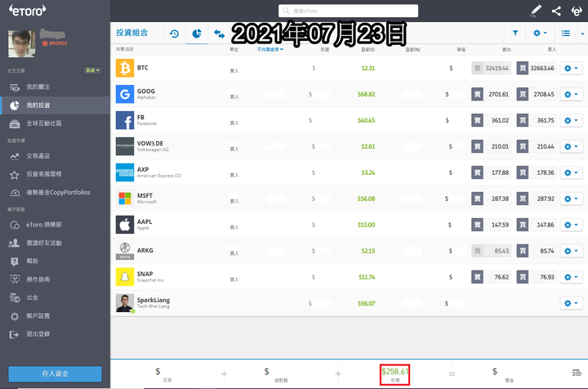Image resolution: width=588 pixels, height=389 pixels.
Task: Open 賬戶設置 account settings
Action: [x=38, y=315]
